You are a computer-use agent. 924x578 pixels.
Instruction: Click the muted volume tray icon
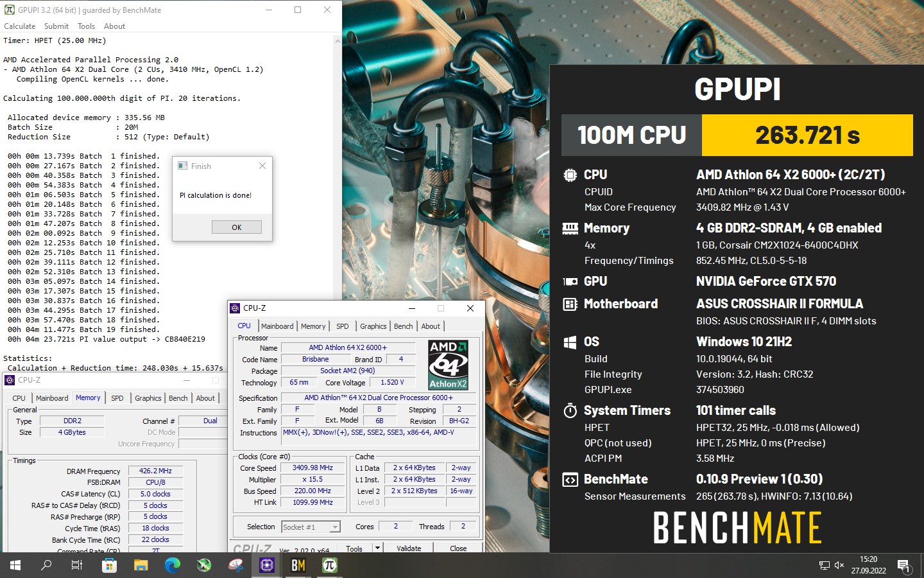pyautogui.click(x=839, y=565)
